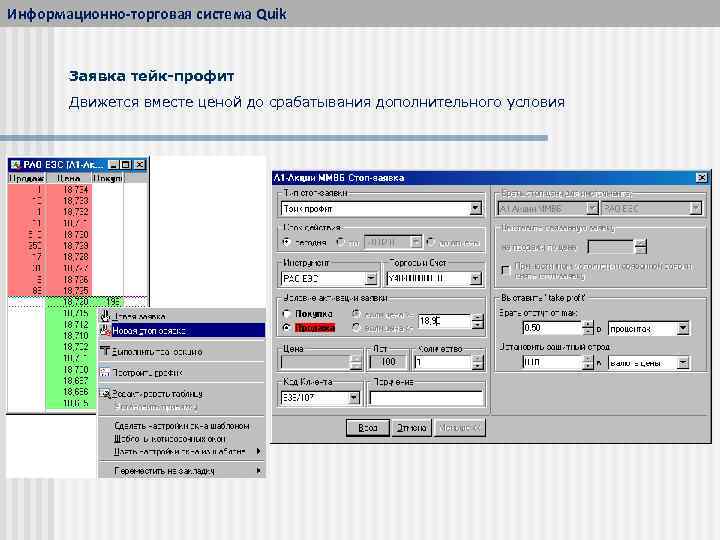The height and width of the screenshot is (540, 720).
Task: Click the red price cell 18,734
Action: coord(69,190)
